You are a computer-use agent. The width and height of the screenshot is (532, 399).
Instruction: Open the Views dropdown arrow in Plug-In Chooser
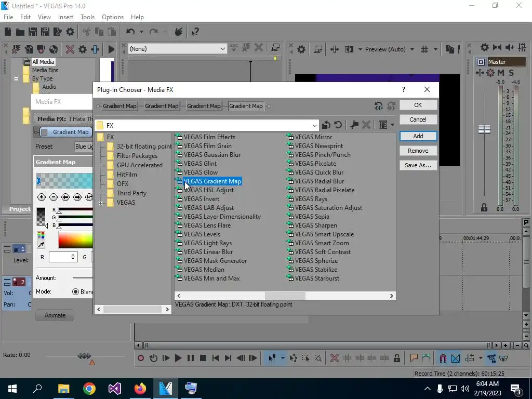point(392,125)
